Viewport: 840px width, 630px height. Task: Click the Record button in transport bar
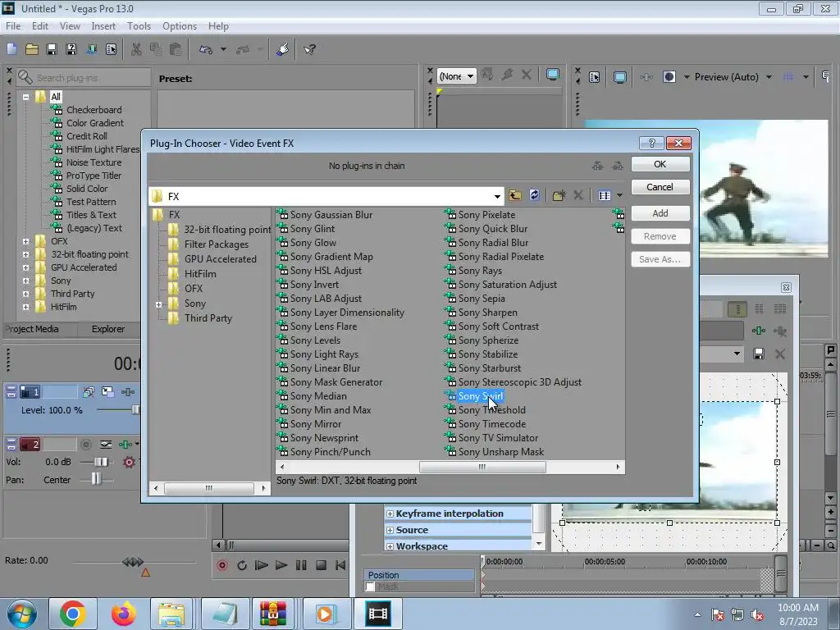point(221,565)
